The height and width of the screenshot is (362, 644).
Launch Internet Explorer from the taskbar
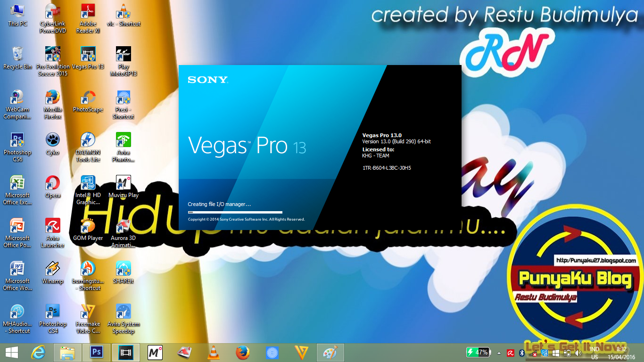(38, 353)
